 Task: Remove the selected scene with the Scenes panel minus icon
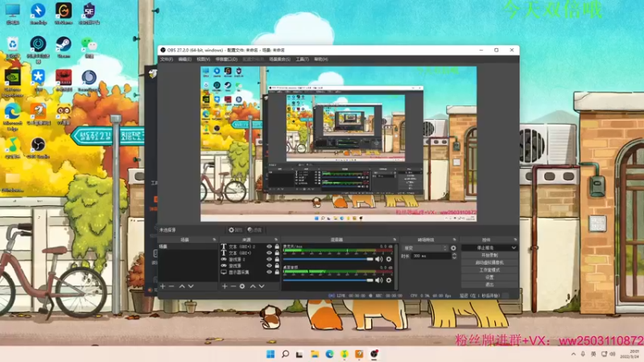(x=171, y=286)
